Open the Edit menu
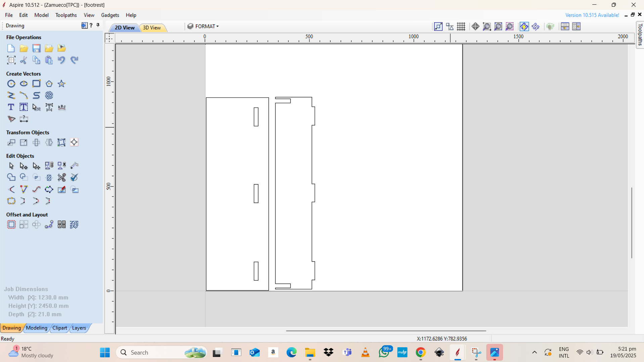This screenshot has width=644, height=362. click(x=23, y=15)
